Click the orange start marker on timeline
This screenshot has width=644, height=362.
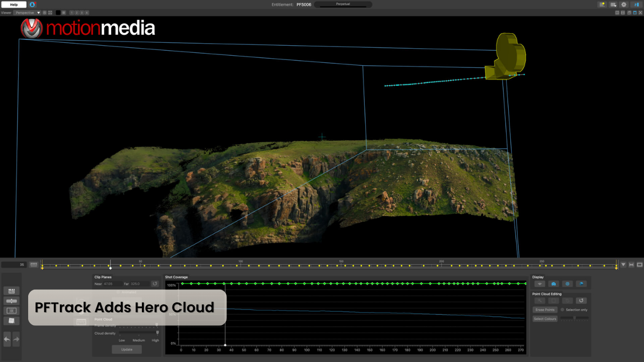pos(42,268)
